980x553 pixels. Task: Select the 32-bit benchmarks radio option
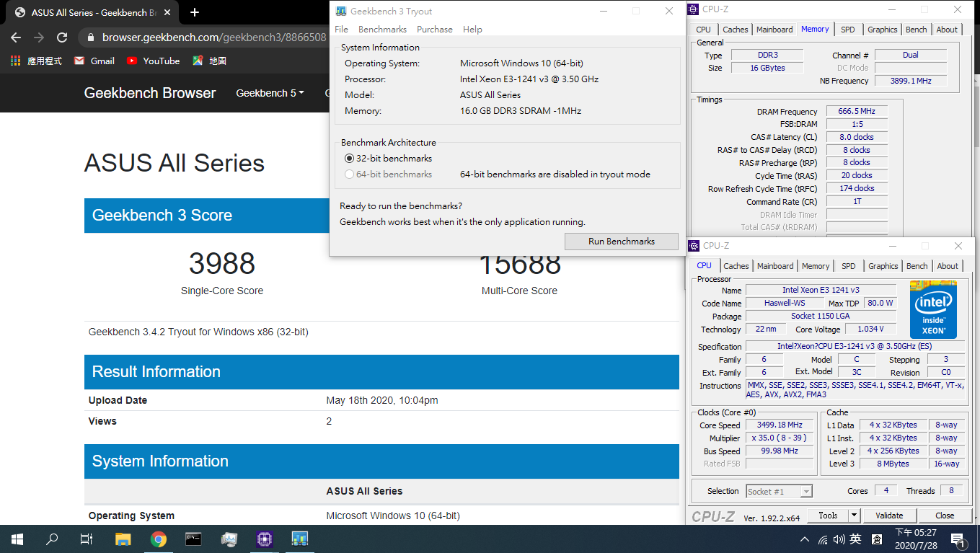(388, 158)
